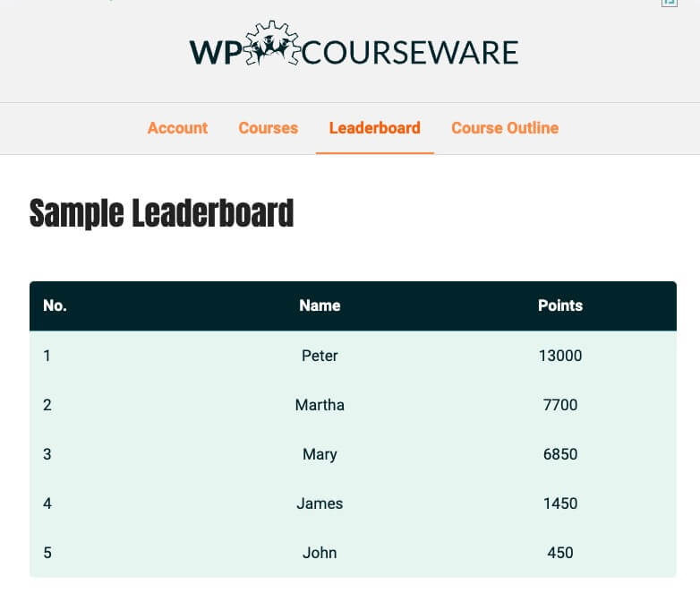The width and height of the screenshot is (700, 602).
Task: Click the 450 points value
Action: (x=560, y=553)
